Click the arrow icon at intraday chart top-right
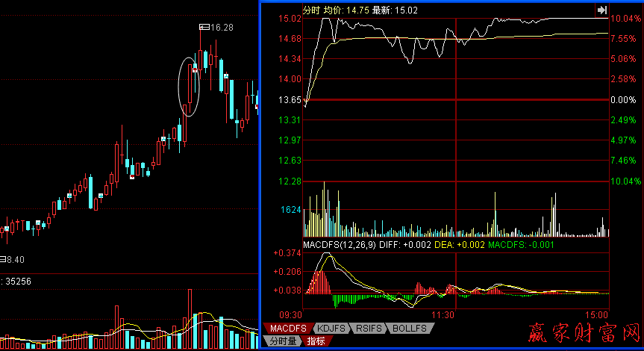644x351 pixels. (601, 10)
